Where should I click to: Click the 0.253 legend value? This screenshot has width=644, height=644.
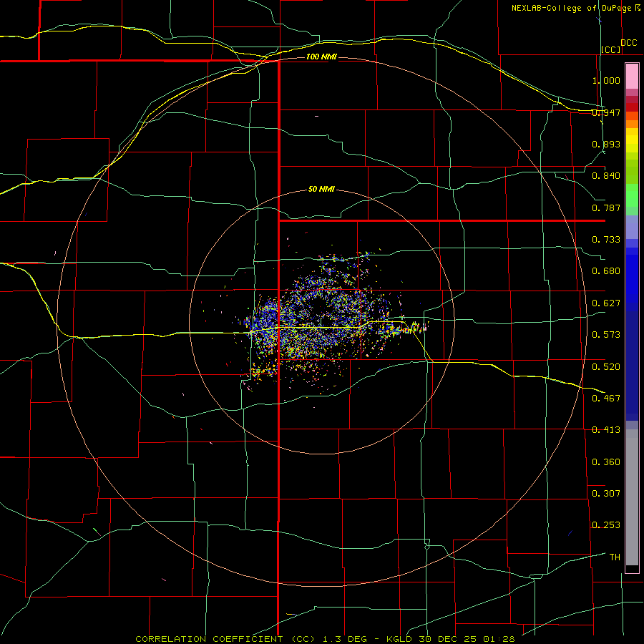click(x=606, y=525)
